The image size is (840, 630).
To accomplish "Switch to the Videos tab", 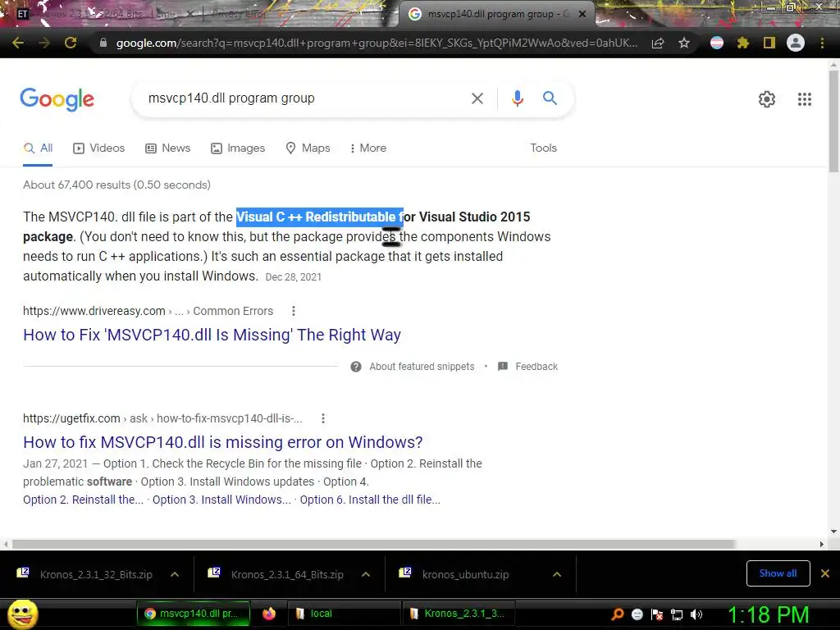I will (99, 148).
